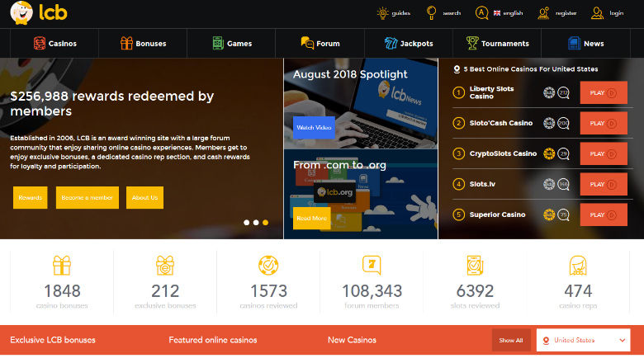Click PLAY for CryptoSlots Casino

pos(604,153)
